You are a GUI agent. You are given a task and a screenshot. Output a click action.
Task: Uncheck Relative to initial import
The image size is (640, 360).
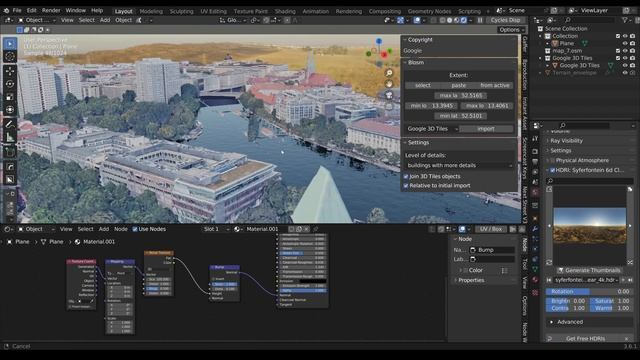point(406,186)
